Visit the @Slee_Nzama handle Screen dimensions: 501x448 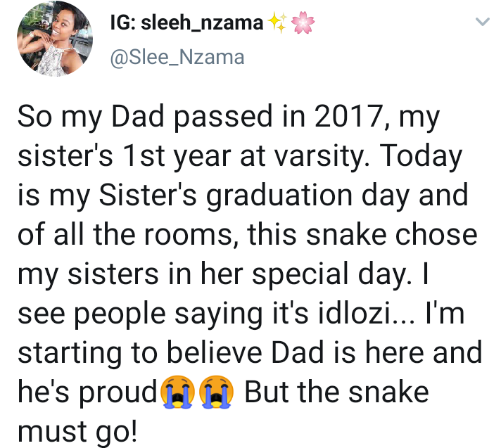[x=177, y=58]
